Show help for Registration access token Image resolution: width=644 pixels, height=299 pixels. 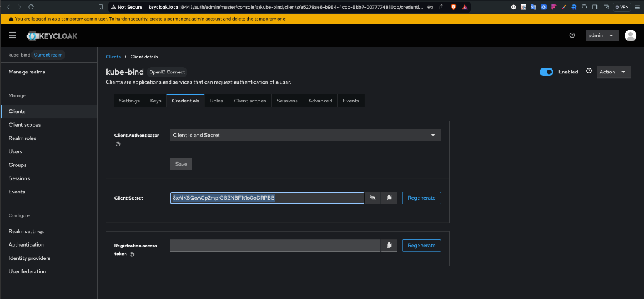tap(132, 254)
